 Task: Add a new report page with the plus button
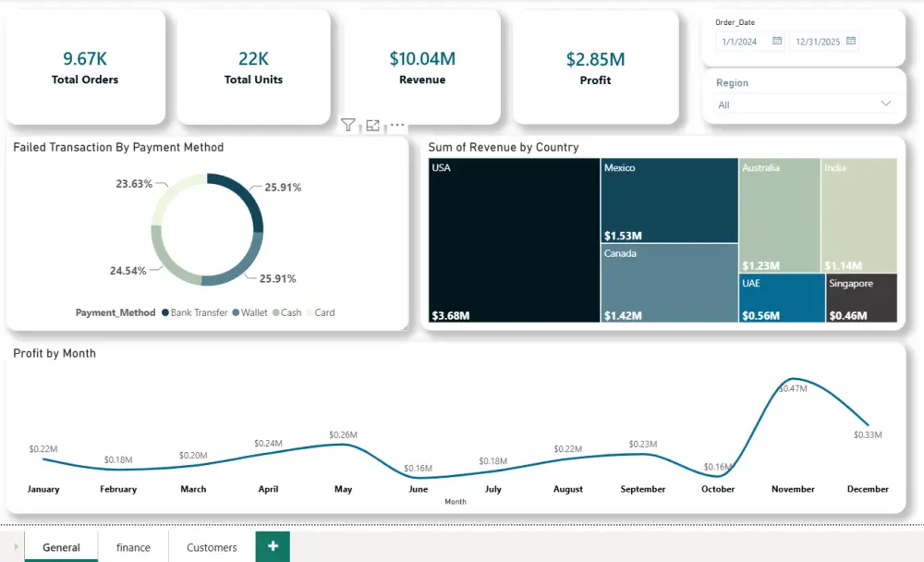[x=273, y=546]
